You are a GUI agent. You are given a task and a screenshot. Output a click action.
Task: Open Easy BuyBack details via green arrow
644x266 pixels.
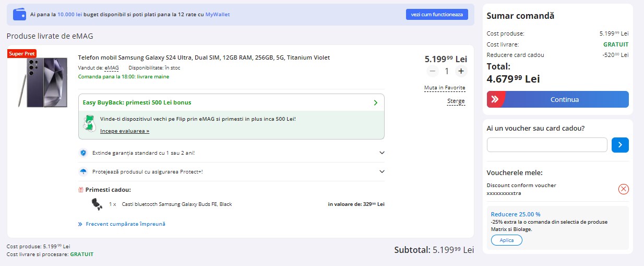tap(375, 102)
